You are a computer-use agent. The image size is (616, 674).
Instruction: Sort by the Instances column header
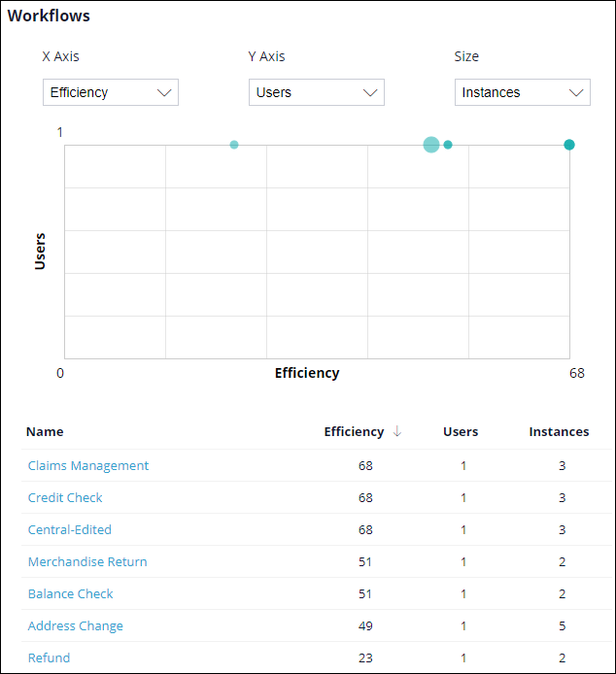[559, 431]
